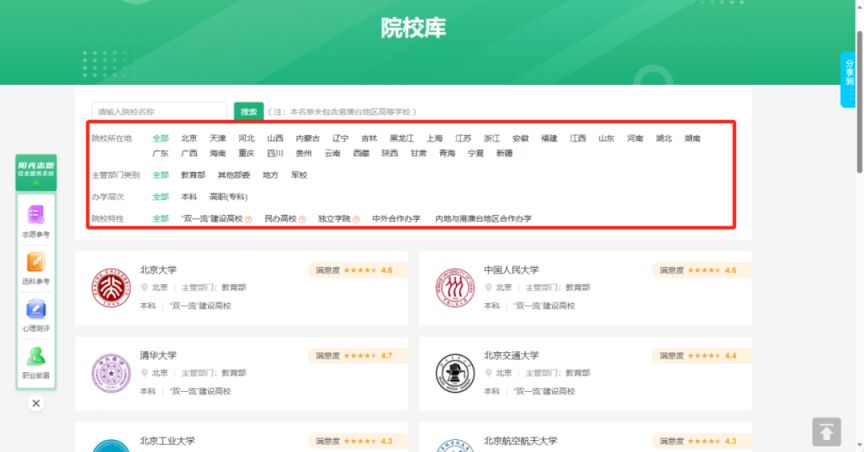Choose the 湖北 location filter
The width and height of the screenshot is (864, 452).
tap(663, 138)
